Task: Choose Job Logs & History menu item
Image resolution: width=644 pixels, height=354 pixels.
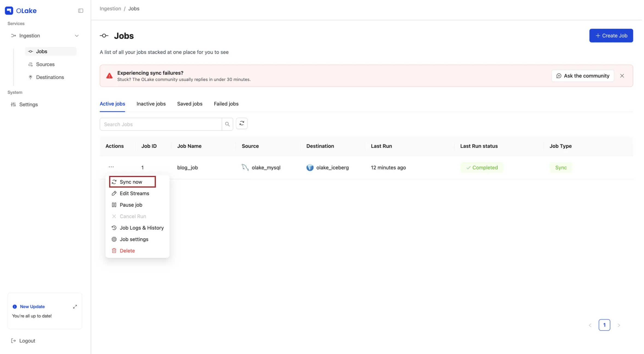Action: (141, 228)
